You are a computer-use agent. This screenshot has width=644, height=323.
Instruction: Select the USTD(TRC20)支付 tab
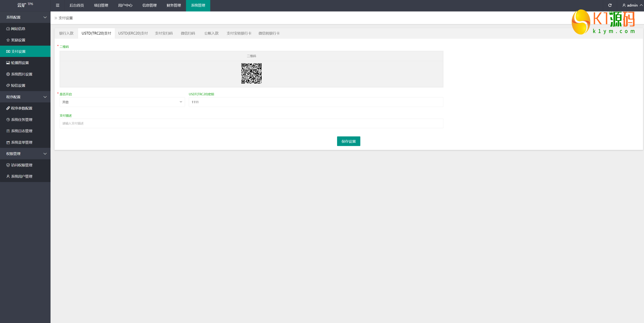tap(96, 33)
